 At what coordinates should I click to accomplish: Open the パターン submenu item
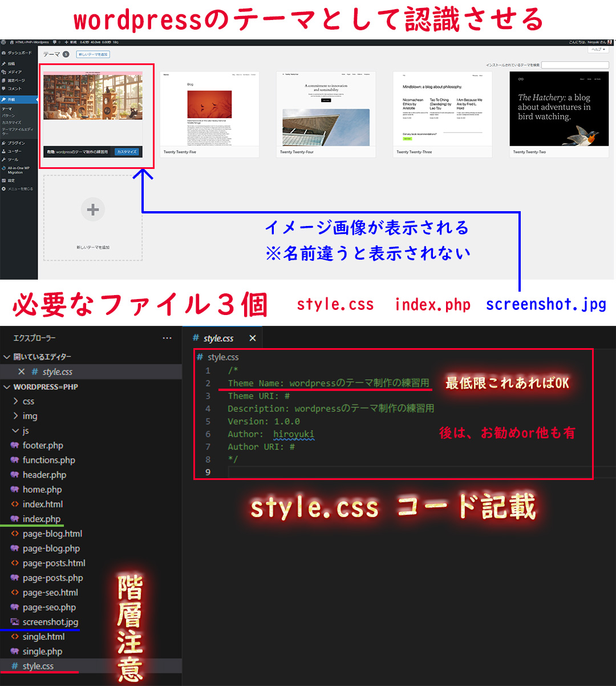point(9,115)
